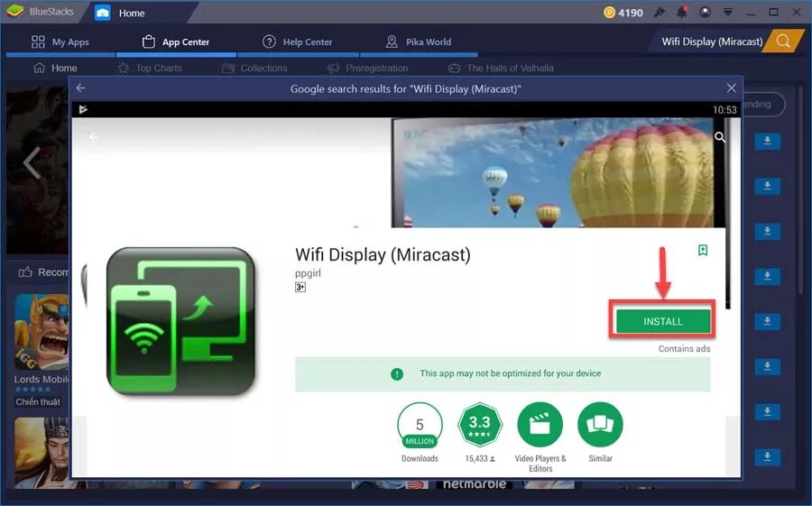Close the Google search results dialog

[x=731, y=88]
